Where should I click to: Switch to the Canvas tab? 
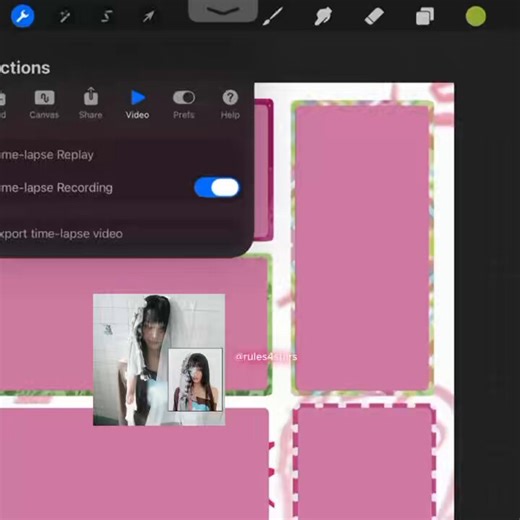[x=44, y=104]
